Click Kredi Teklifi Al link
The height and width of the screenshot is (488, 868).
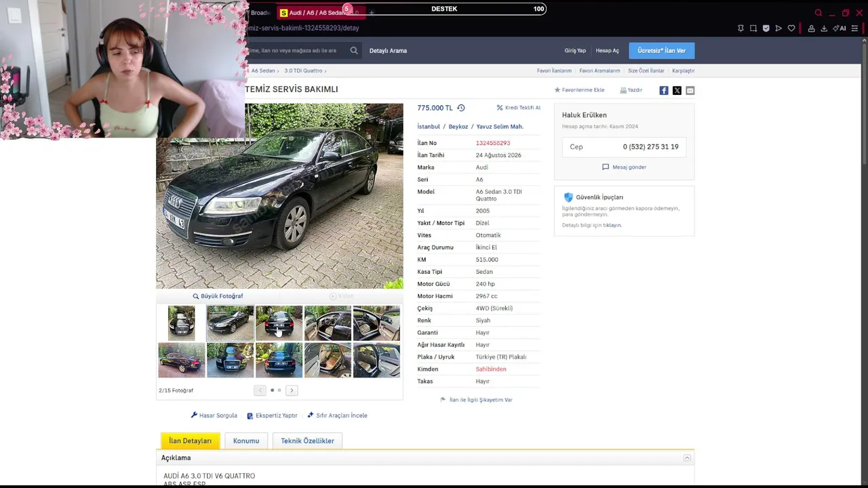pyautogui.click(x=519, y=108)
